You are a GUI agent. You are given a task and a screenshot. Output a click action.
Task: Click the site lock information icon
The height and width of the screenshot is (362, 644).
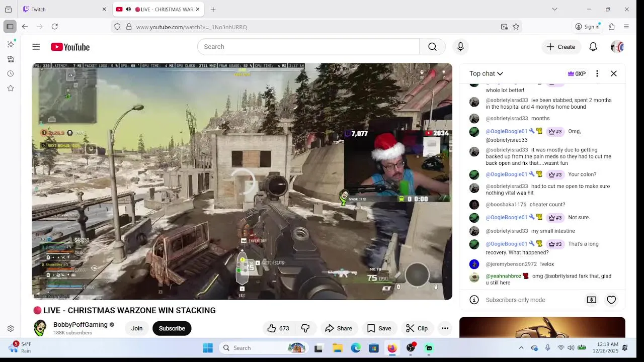pos(129,27)
